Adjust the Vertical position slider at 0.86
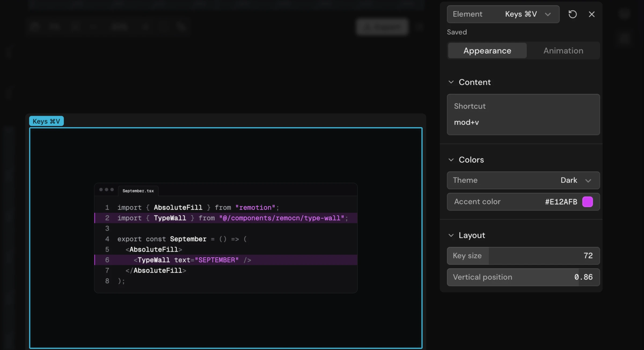 coord(523,277)
